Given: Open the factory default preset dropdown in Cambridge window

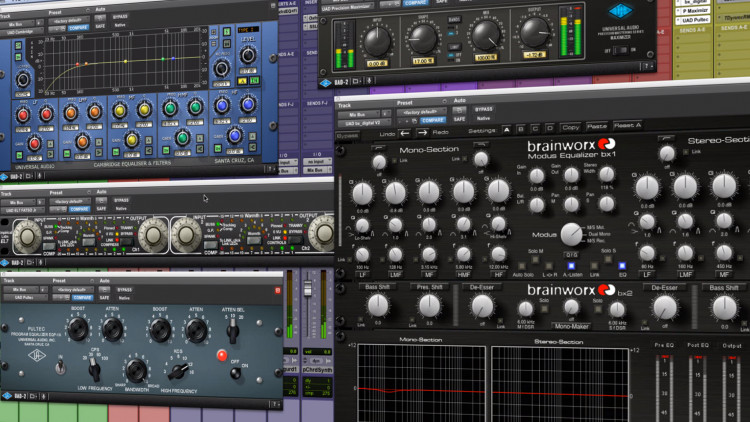Looking at the screenshot, I should coord(69,21).
